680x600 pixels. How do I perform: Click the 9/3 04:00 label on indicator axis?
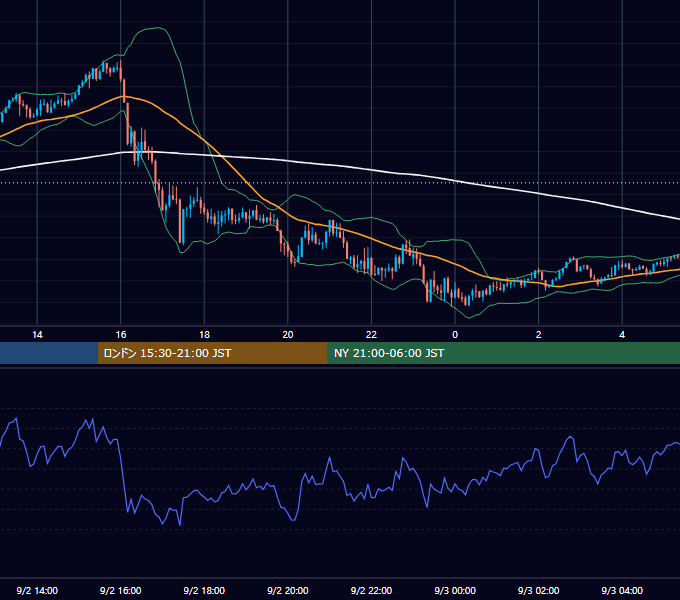tap(622, 590)
